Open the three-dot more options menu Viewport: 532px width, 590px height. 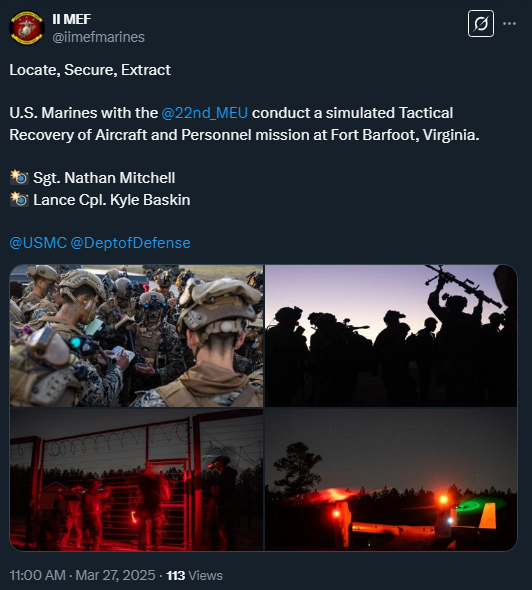[509, 24]
